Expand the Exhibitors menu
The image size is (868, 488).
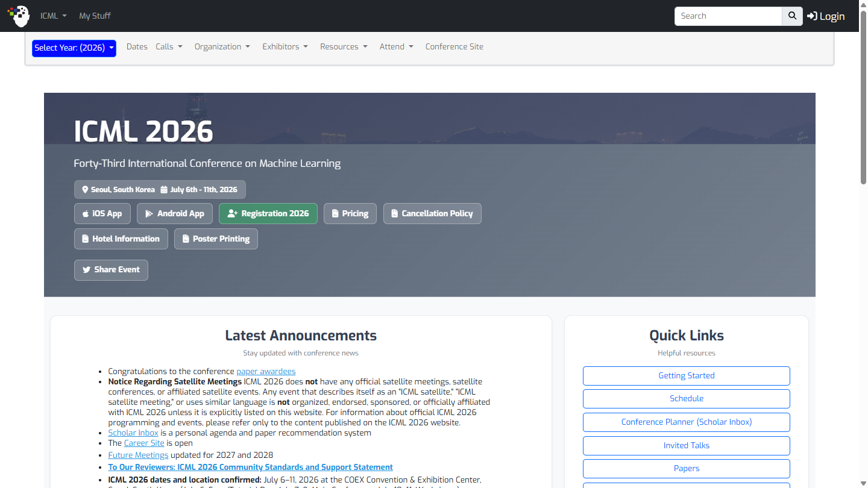click(x=285, y=46)
